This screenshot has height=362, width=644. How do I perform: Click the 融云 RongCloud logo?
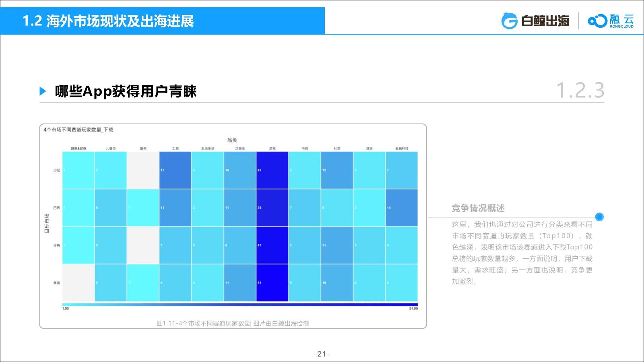click(x=611, y=21)
